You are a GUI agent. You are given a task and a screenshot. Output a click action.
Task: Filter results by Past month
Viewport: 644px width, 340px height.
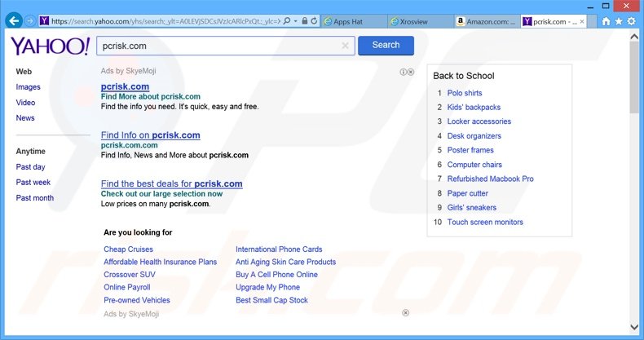click(x=35, y=197)
